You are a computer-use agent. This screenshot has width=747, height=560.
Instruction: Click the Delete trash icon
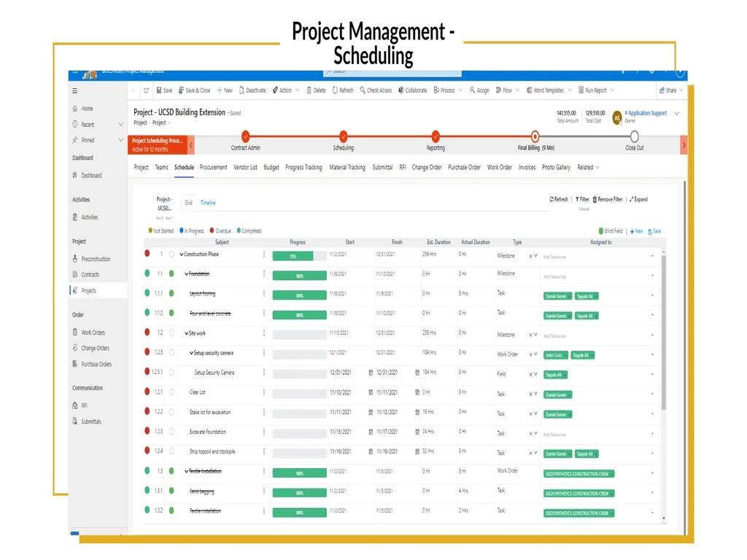(309, 90)
